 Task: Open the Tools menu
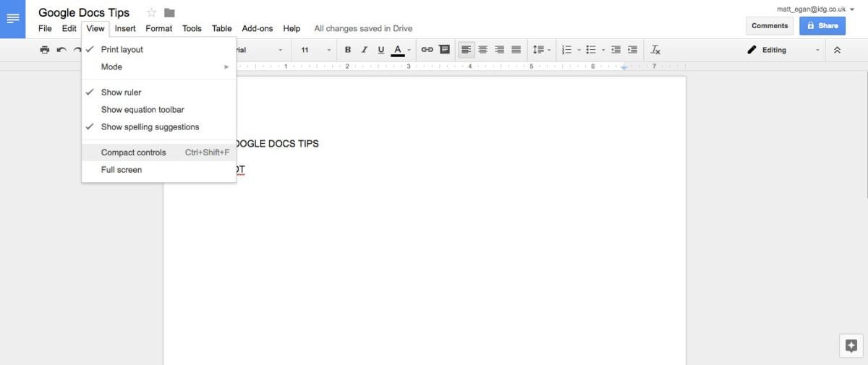[192, 28]
